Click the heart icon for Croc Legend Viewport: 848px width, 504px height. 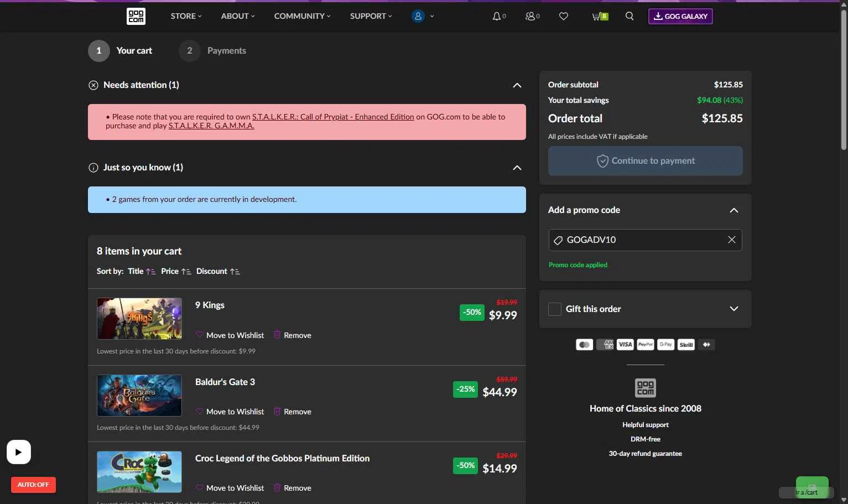(x=200, y=487)
